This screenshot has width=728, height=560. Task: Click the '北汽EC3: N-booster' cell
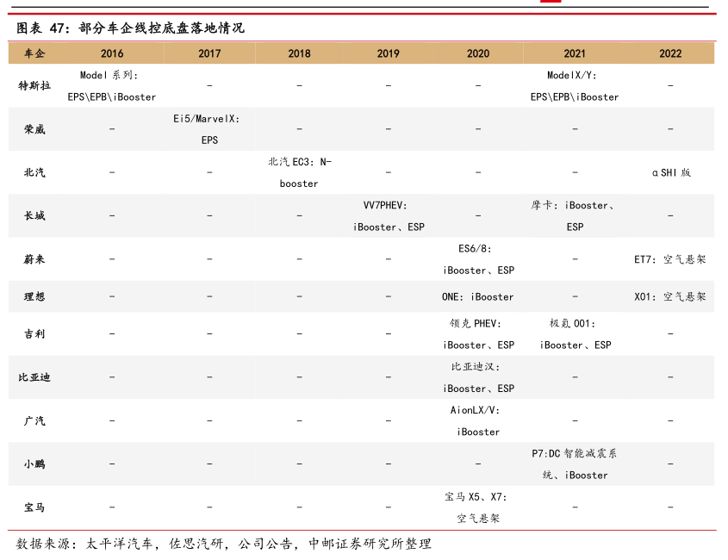299,172
